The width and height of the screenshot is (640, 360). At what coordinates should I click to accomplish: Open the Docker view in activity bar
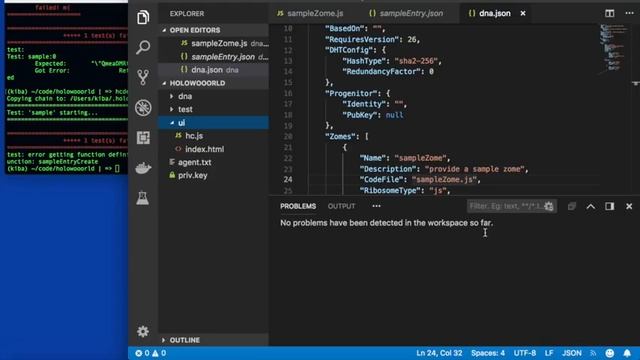click(143, 168)
